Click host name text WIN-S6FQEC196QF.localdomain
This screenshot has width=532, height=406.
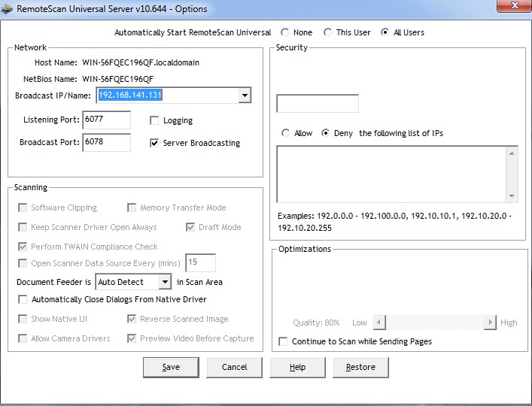pos(141,62)
